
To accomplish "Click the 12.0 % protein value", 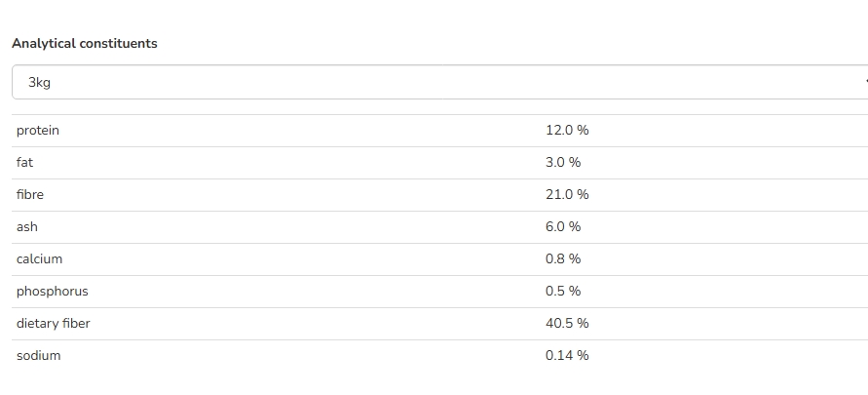I will coord(567,130).
